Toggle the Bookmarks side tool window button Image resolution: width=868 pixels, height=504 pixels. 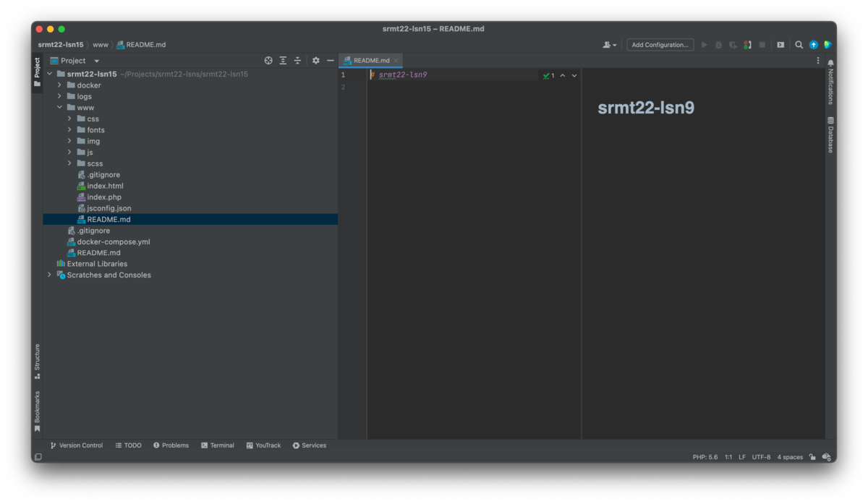coord(37,411)
